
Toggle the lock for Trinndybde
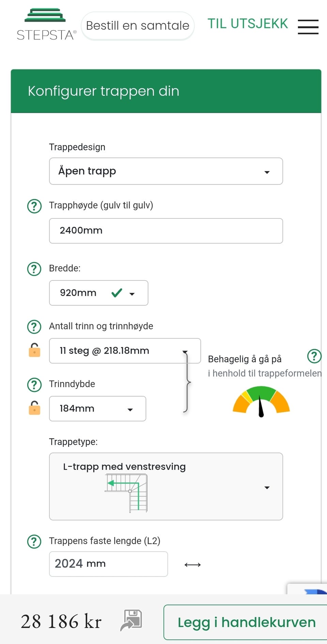pos(34,408)
